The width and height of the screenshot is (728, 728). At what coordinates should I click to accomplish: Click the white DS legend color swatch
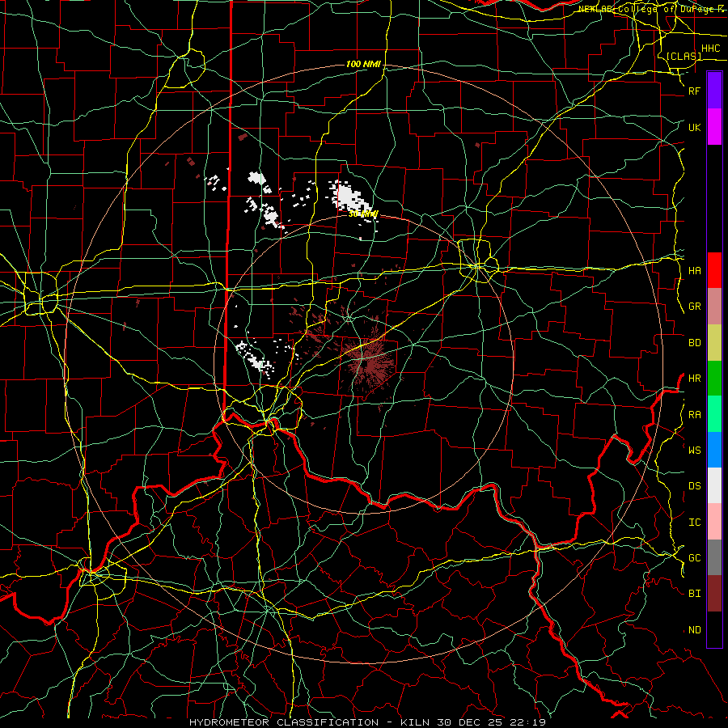tap(714, 485)
